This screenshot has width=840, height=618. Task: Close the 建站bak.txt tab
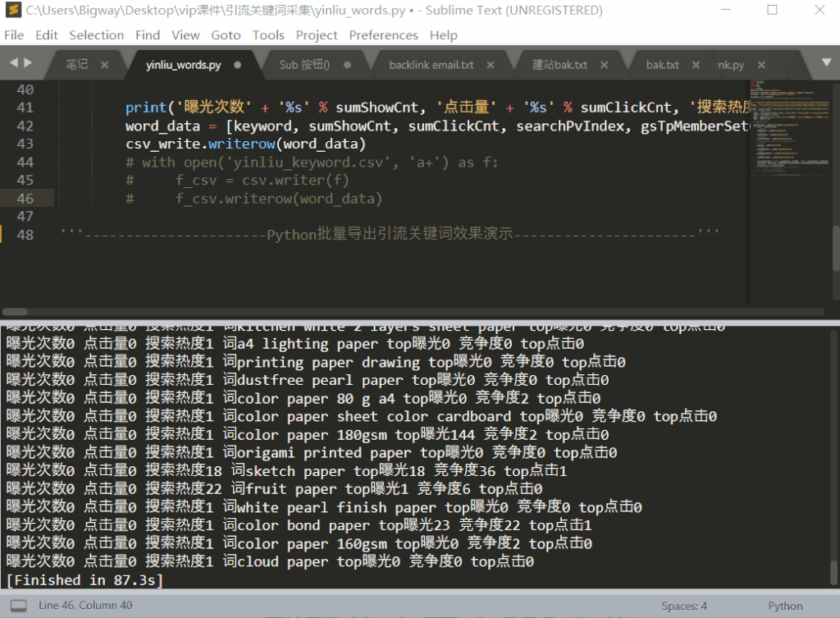tap(605, 65)
